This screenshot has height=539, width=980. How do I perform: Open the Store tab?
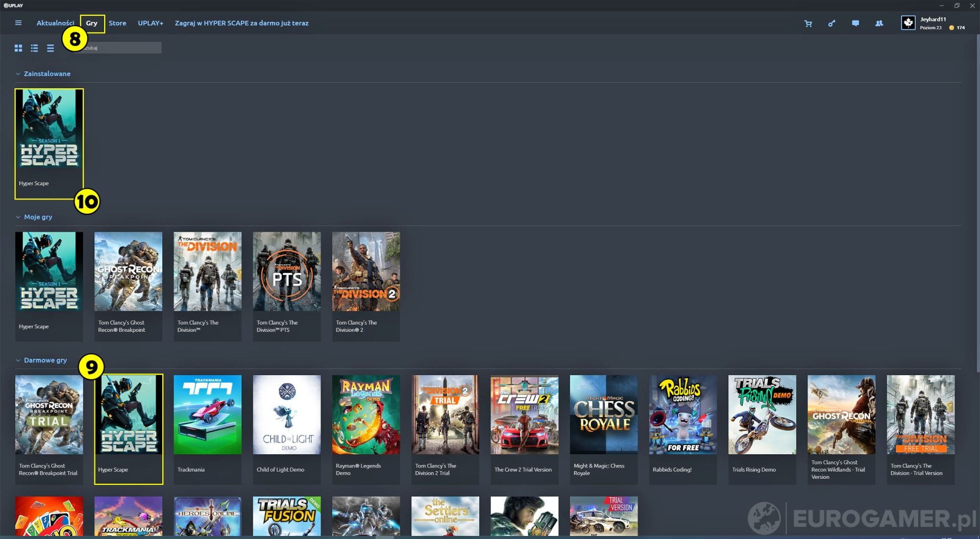click(117, 23)
